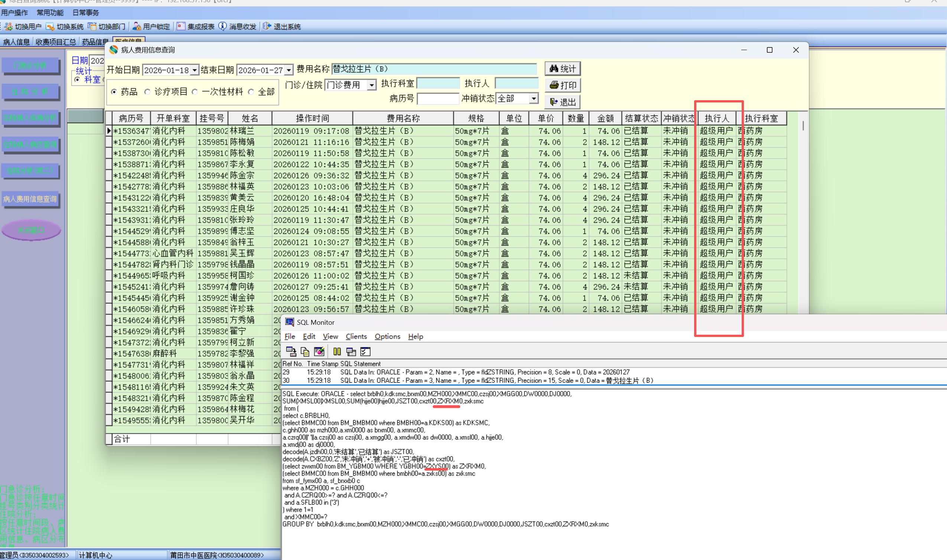Open the Clients menu in SQL Monitor
The height and width of the screenshot is (560, 947).
pos(356,336)
